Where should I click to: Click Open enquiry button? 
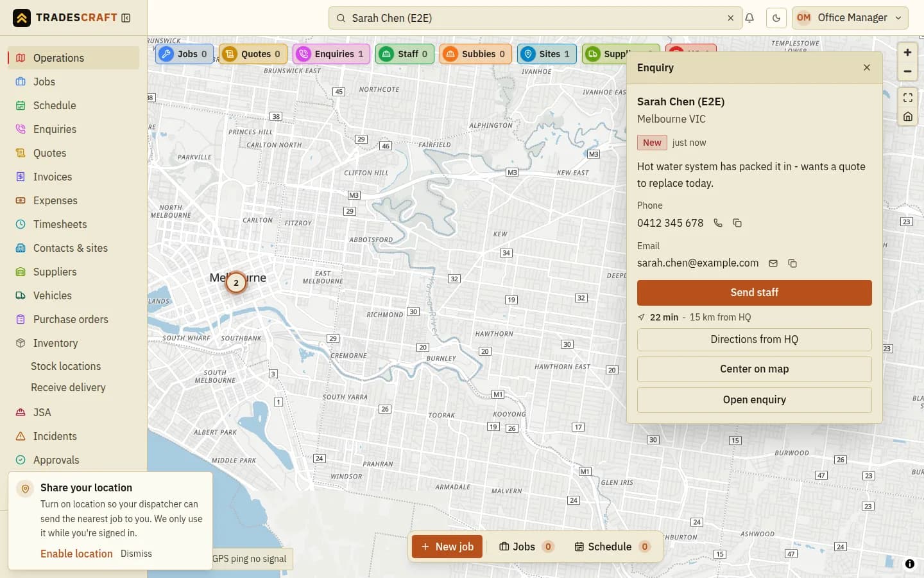click(x=754, y=399)
